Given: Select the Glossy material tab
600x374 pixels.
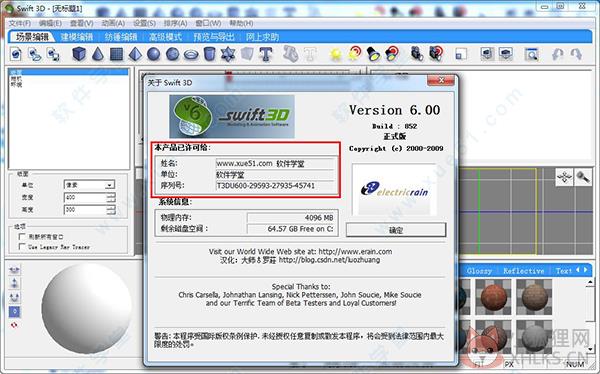Looking at the screenshot, I should pos(479,271).
